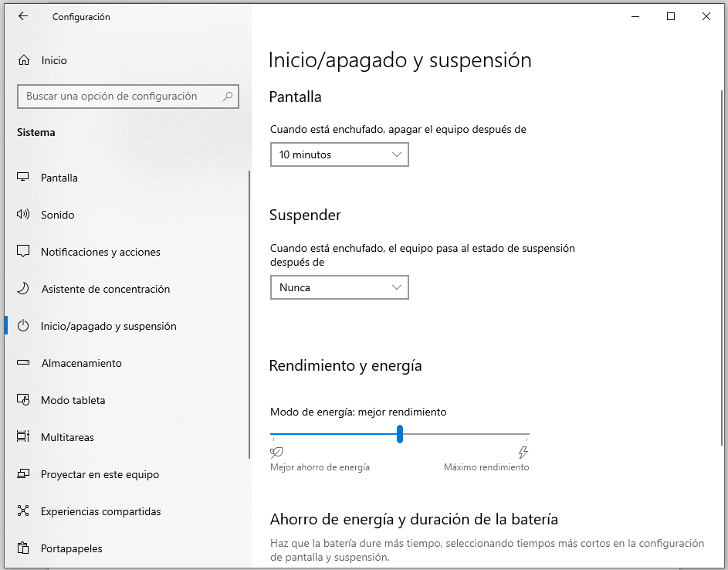
Task: Click the Portapapeles clipboard icon
Action: [22, 548]
